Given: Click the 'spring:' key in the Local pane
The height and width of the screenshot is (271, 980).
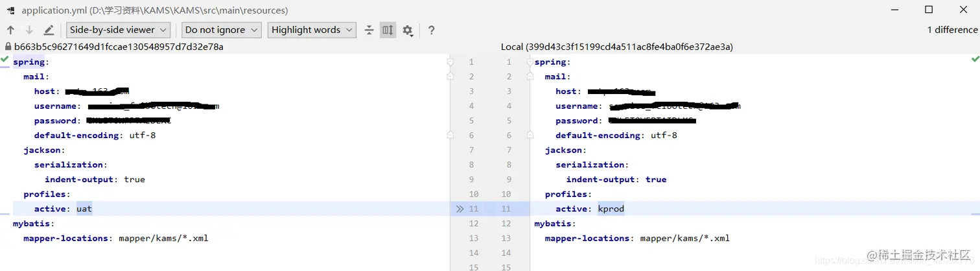Looking at the screenshot, I should (x=552, y=62).
